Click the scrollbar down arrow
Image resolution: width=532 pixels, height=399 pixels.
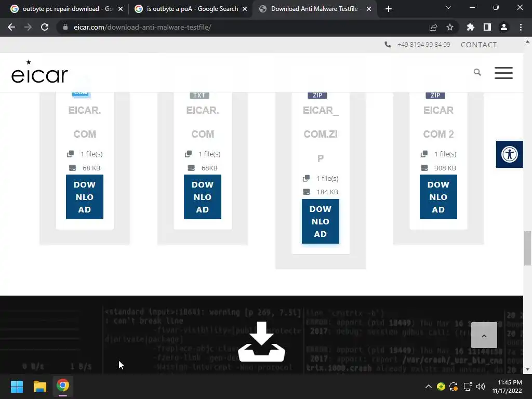(x=527, y=369)
